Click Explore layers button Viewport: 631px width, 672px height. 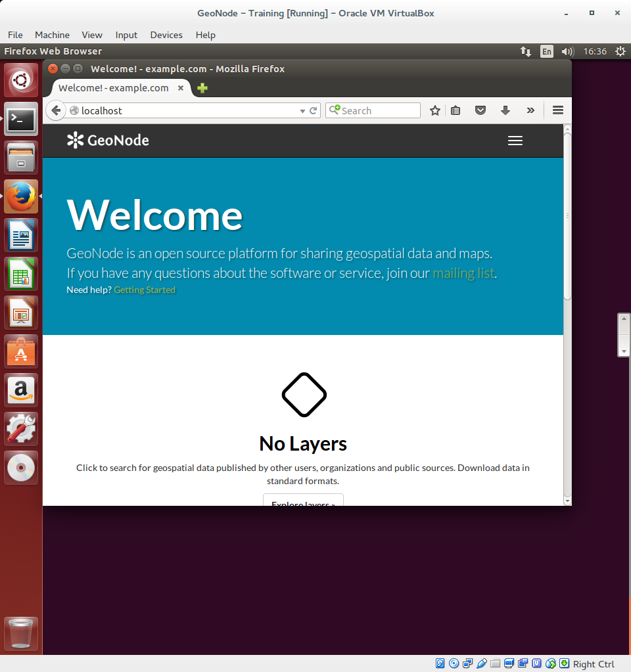point(303,500)
